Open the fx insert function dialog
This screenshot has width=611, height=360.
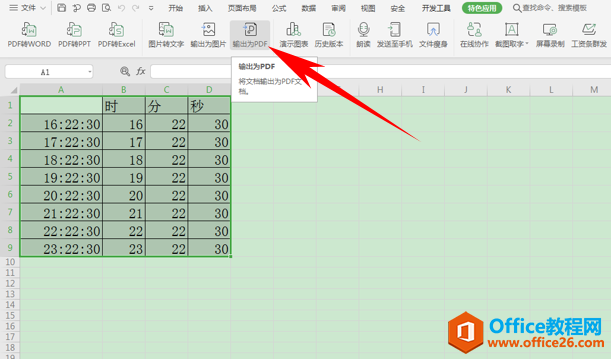point(141,71)
